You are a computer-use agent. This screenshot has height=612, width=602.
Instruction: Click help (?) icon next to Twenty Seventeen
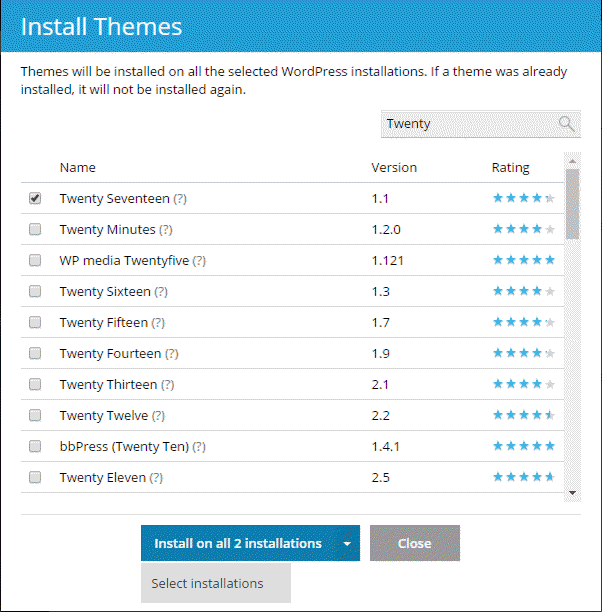180,199
